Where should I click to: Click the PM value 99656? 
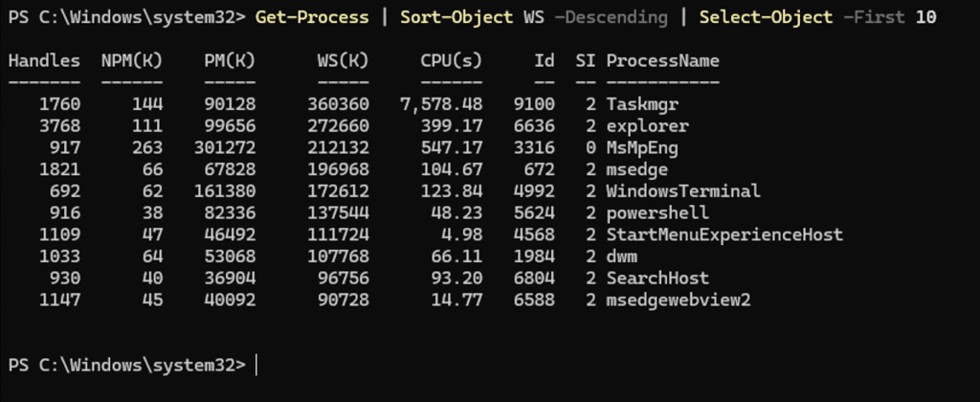click(230, 126)
